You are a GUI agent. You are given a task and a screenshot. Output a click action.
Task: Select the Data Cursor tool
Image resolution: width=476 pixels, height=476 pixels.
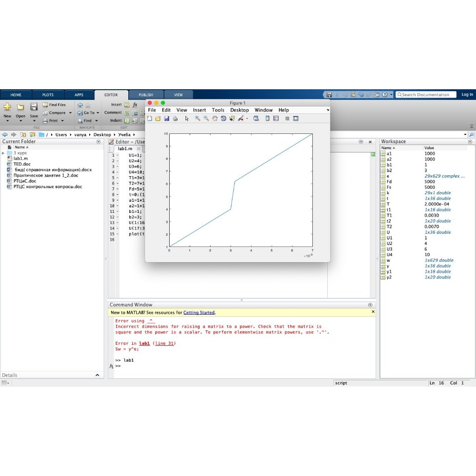pyautogui.click(x=232, y=119)
